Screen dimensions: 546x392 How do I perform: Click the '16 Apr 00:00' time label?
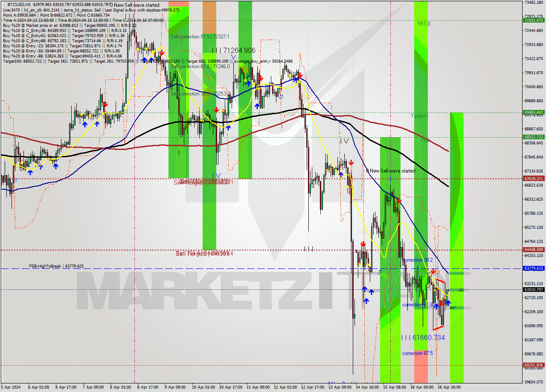point(421,387)
